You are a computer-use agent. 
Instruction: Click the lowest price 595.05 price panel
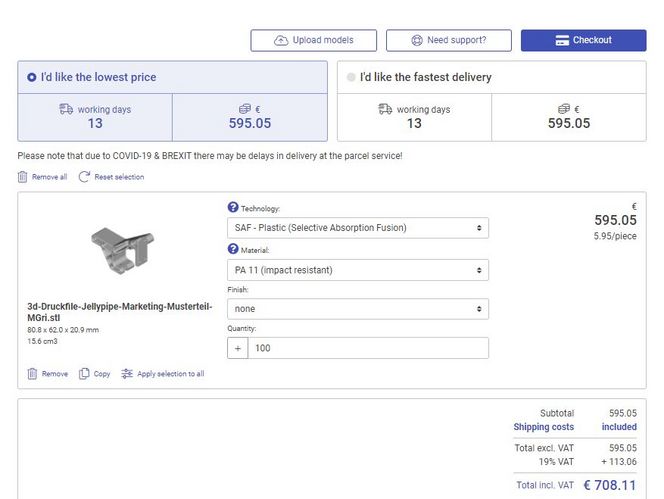pyautogui.click(x=249, y=117)
